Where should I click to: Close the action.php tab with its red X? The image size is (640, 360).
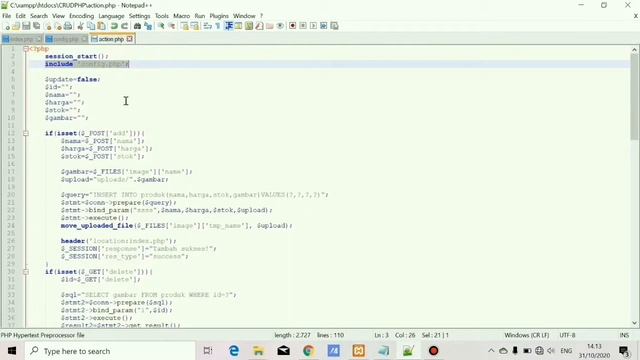pyautogui.click(x=129, y=39)
